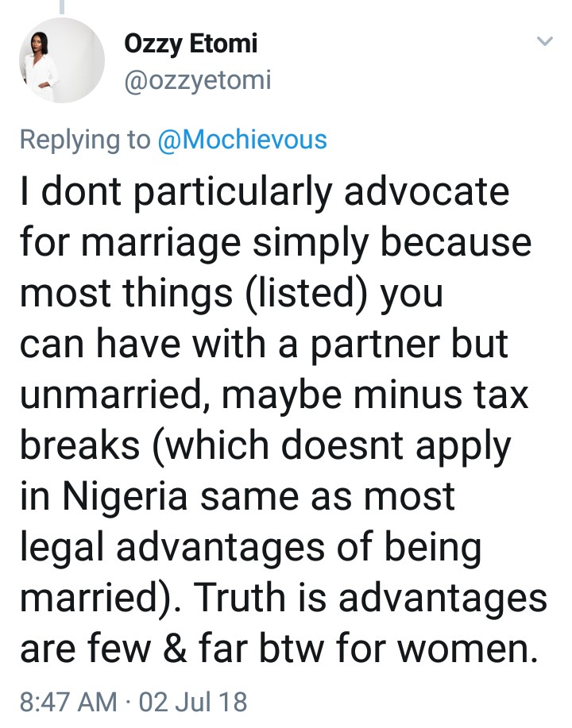572x728 pixels.
Task: Click the 02 Jul 18 date
Action: pos(193,702)
